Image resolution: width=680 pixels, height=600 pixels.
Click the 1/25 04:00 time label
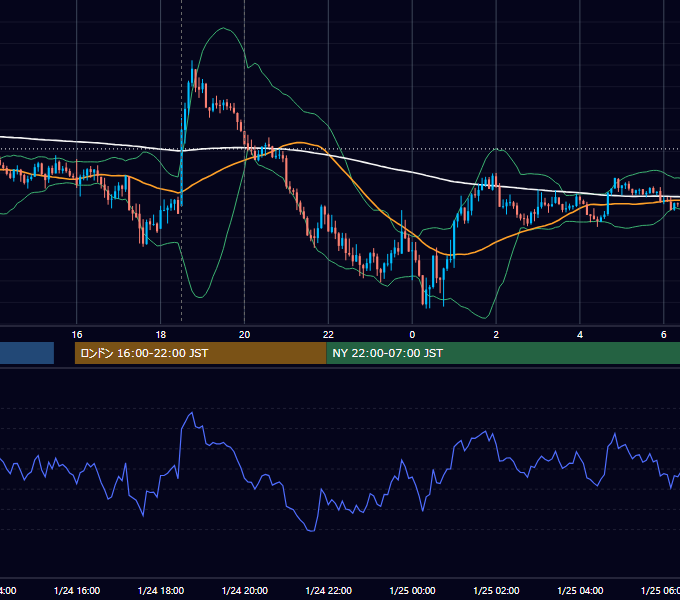[x=580, y=590]
